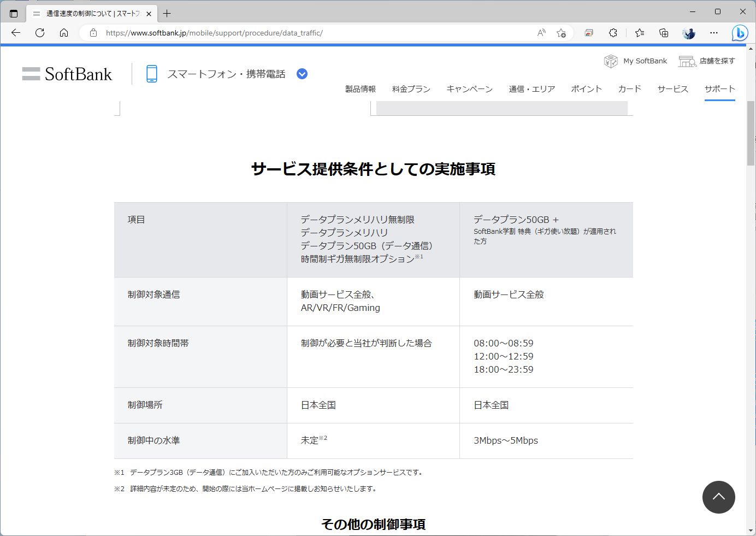Click the 12:00～12:59 time entry
756x536 pixels.
[504, 356]
